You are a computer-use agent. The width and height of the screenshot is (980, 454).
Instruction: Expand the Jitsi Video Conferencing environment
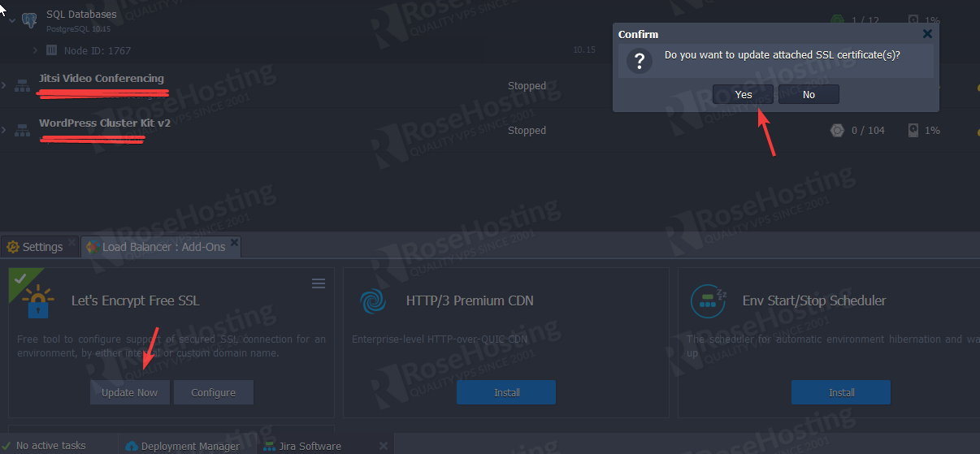tap(4, 85)
